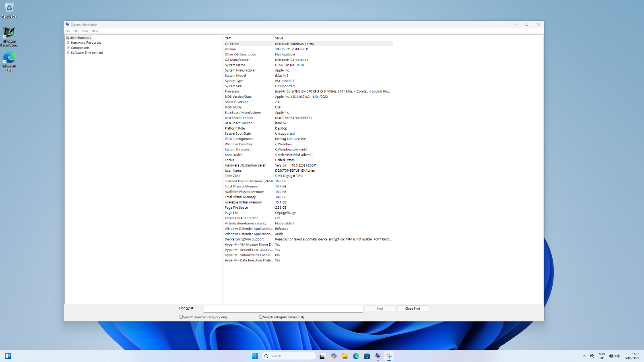Select the Platform Role row

[308, 128]
